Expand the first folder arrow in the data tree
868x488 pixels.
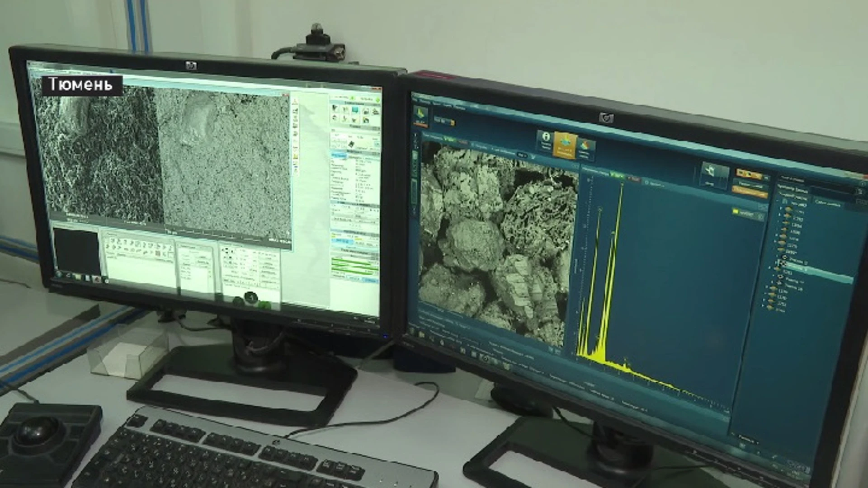(x=781, y=208)
